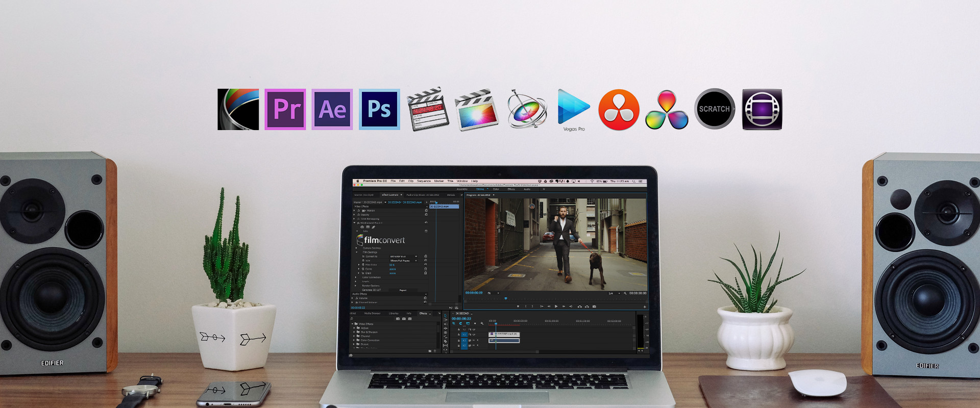Toggle Snap in the timeline header
The width and height of the screenshot is (980, 408).
[x=460, y=323]
